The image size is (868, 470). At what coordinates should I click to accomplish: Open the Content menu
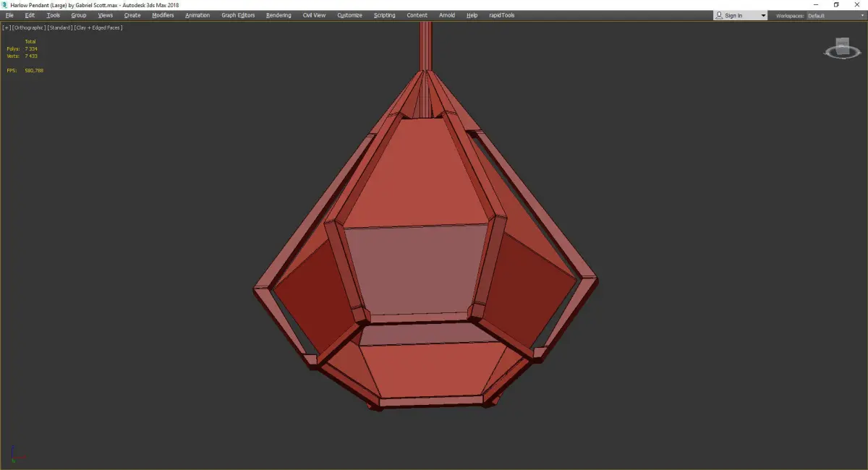[x=417, y=15]
